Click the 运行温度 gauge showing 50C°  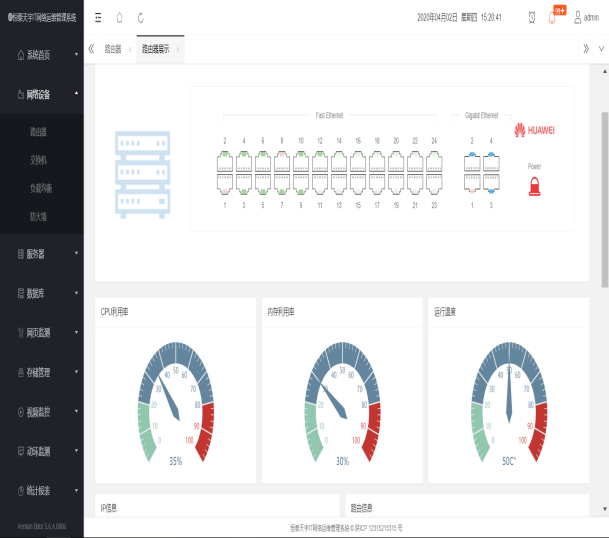click(509, 403)
